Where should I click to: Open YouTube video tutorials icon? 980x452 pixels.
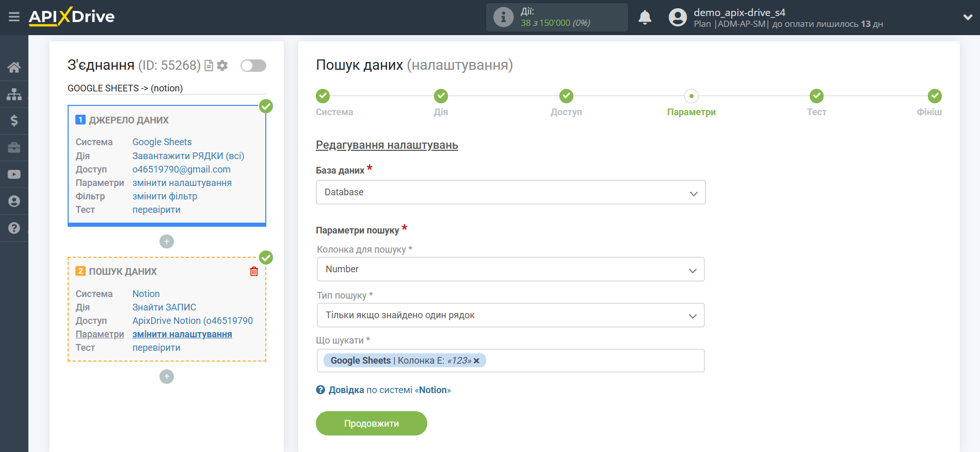[x=14, y=175]
